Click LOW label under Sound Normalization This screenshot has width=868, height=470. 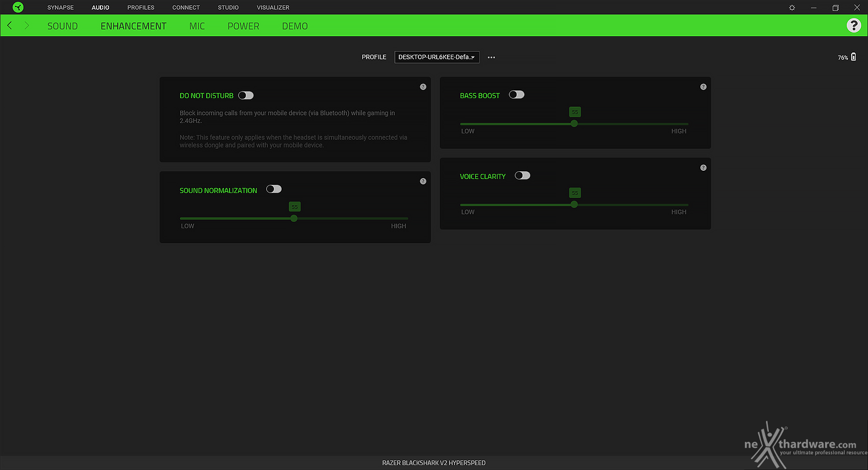coord(188,226)
